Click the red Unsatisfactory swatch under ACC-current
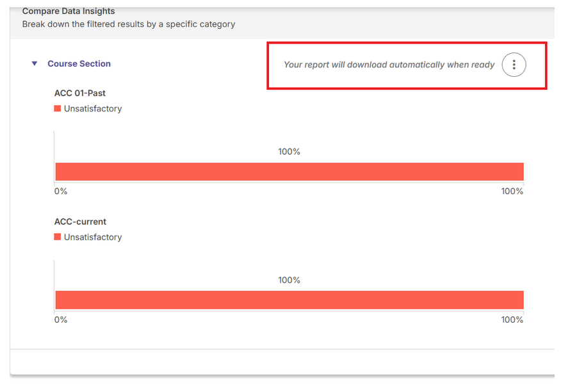Screen dimensions: 563x392 click(57, 236)
